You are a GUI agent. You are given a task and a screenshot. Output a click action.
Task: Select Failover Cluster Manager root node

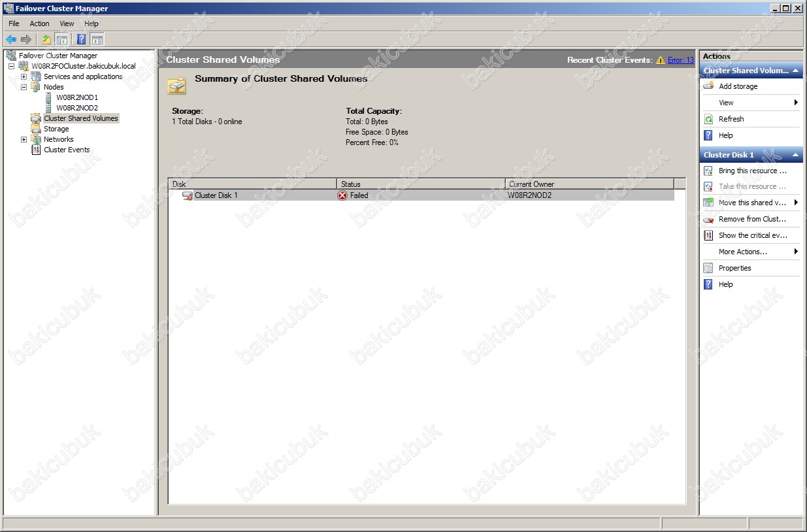(58, 56)
